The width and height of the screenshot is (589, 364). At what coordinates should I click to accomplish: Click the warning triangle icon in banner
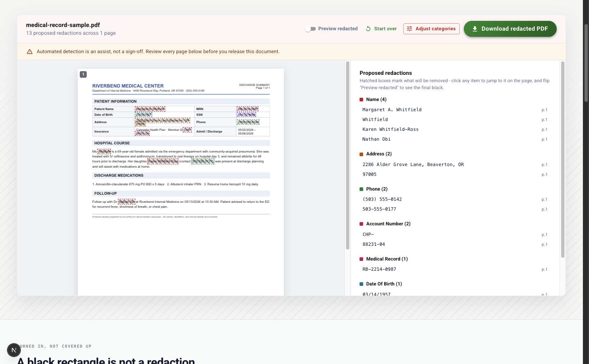tap(29, 52)
